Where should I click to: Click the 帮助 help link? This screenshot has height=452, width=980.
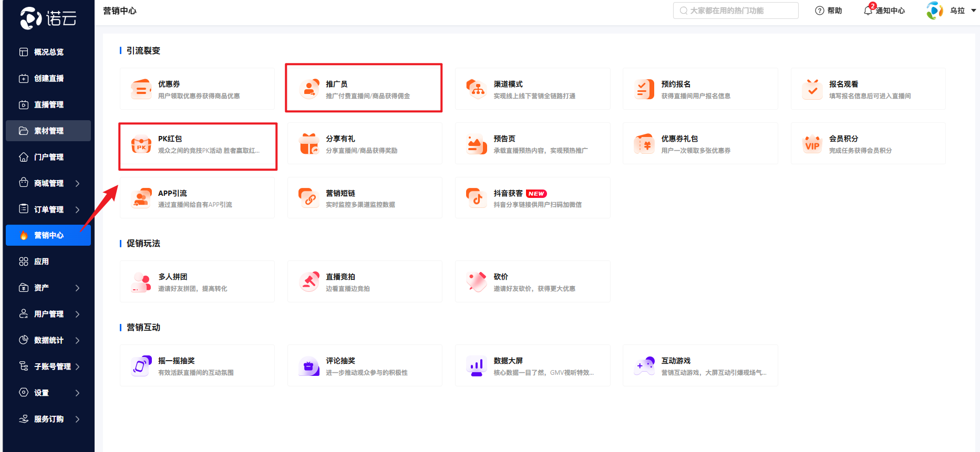[x=829, y=10]
